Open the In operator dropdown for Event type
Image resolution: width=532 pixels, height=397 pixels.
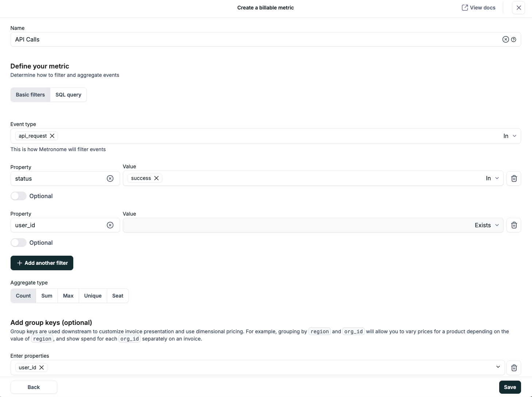click(509, 136)
